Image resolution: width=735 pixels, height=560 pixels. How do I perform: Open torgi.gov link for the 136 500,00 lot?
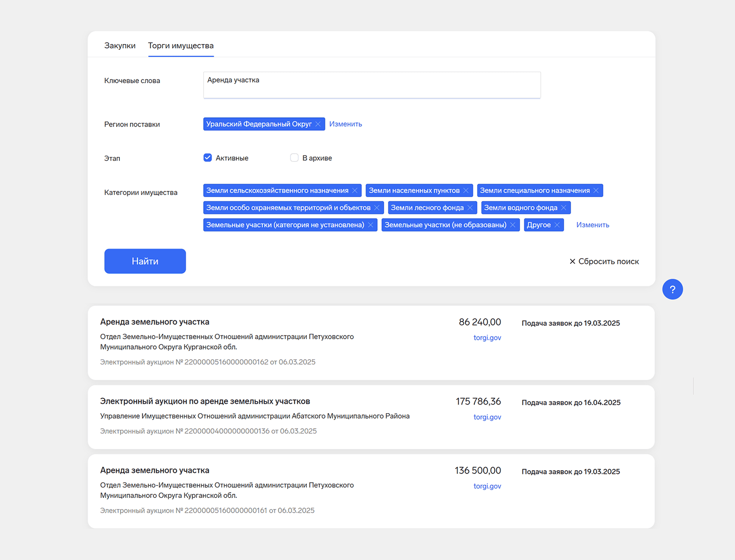pyautogui.click(x=487, y=486)
